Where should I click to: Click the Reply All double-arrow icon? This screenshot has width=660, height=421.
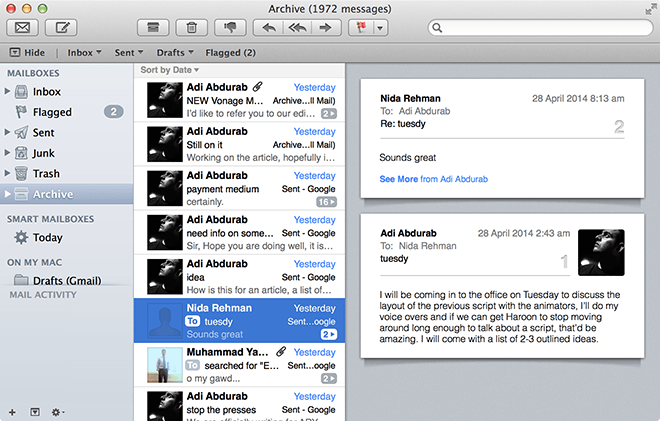tap(297, 27)
